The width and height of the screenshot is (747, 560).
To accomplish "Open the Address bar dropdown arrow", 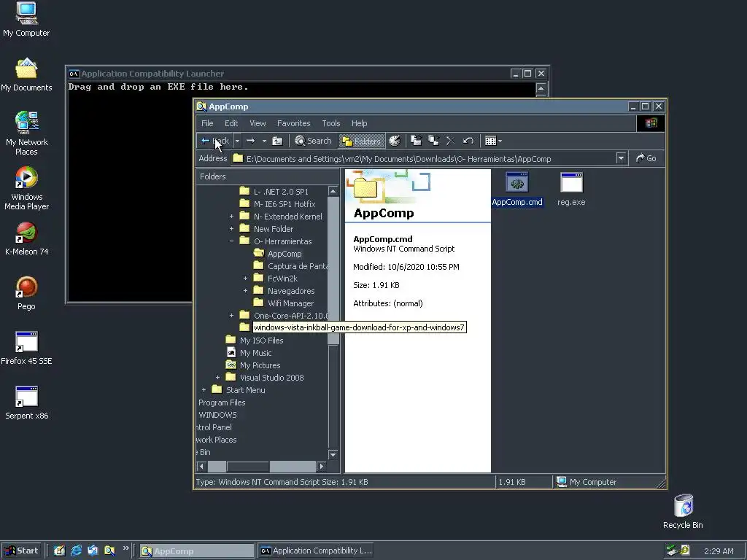I will pos(621,158).
